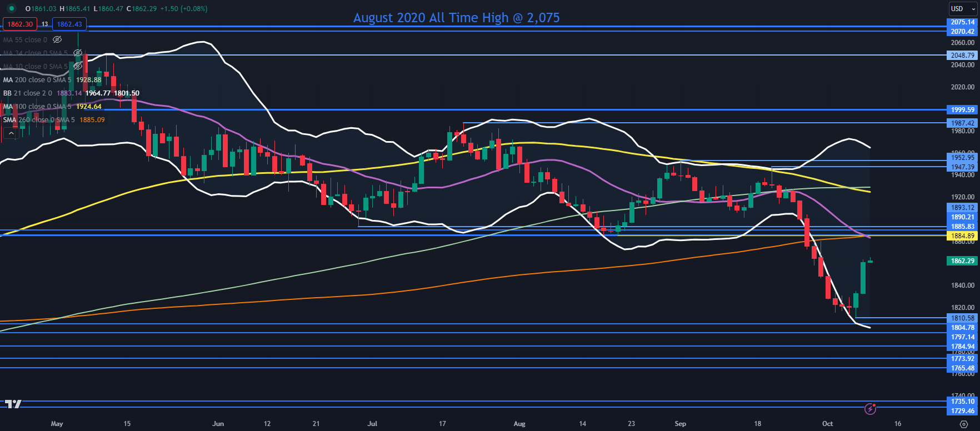Screen dimensions: 980x431
Task: Select the August 2020 All Time High text
Action: 456,18
